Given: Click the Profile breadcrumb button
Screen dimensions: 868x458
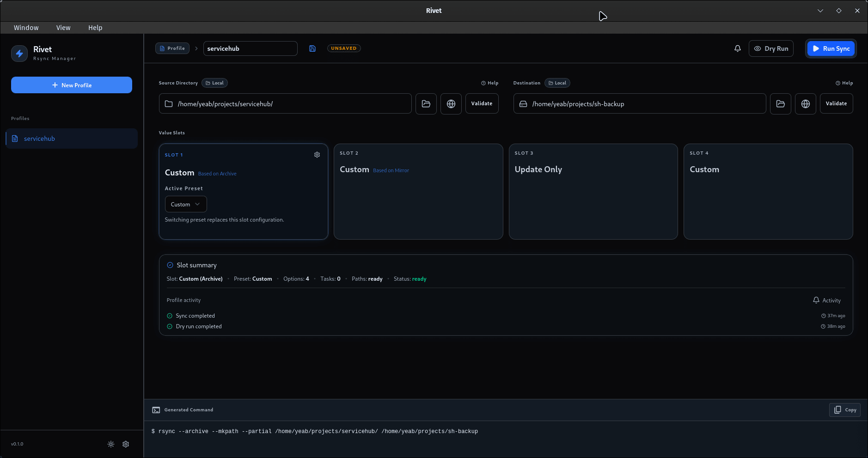Looking at the screenshot, I should [x=172, y=48].
